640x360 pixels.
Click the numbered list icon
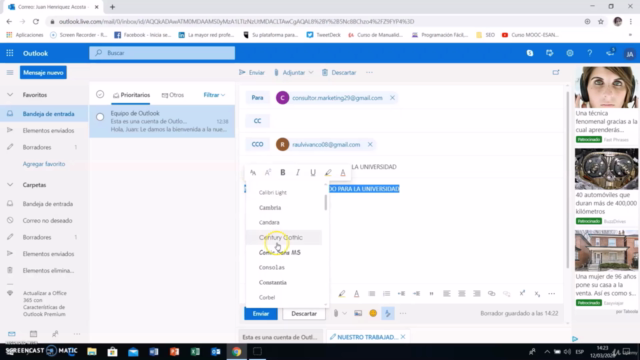(387, 293)
